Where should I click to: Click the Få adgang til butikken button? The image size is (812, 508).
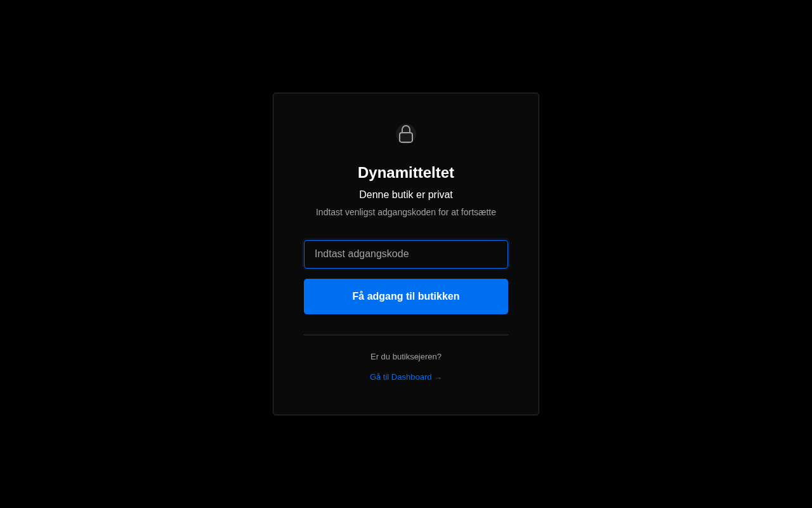click(406, 297)
